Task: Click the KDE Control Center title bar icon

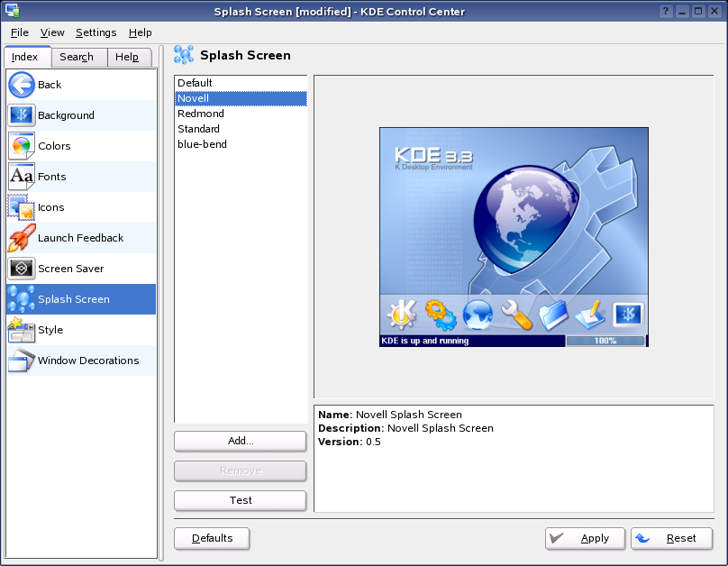Action: (x=12, y=10)
